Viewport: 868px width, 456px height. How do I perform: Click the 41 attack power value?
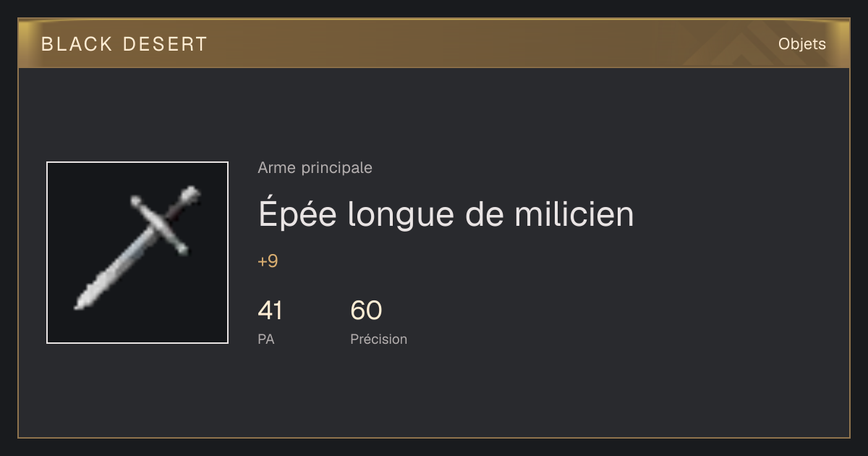click(x=270, y=311)
